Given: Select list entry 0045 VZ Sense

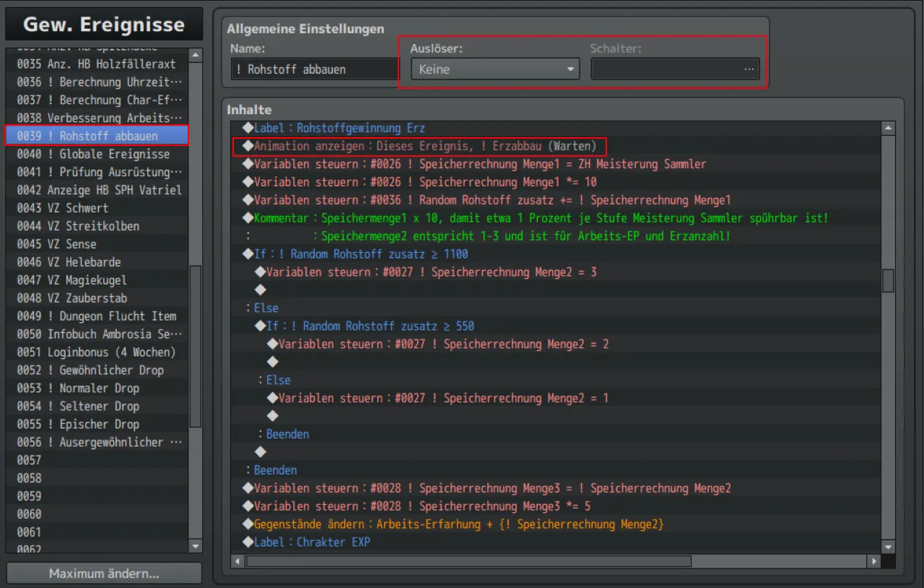Looking at the screenshot, I should (x=97, y=244).
